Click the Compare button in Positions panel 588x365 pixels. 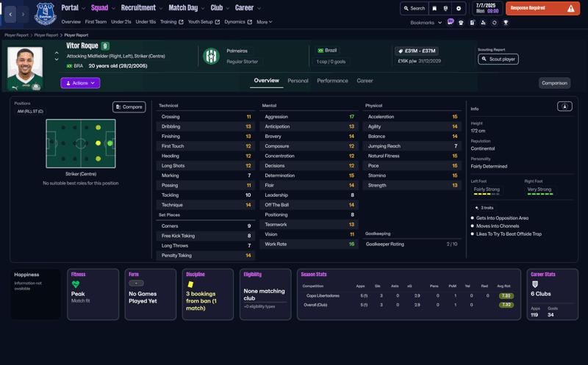[129, 106]
